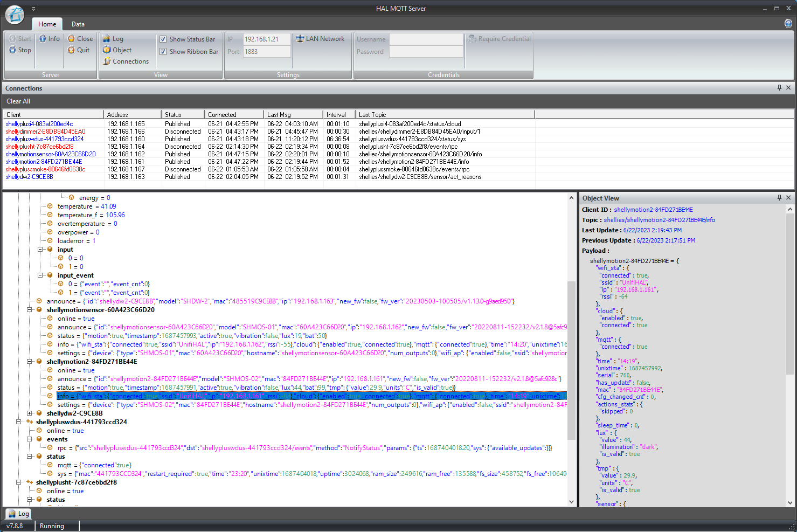Select settings row under shellymotion2-84FD271BE44E
This screenshot has height=532, width=797.
pos(312,405)
